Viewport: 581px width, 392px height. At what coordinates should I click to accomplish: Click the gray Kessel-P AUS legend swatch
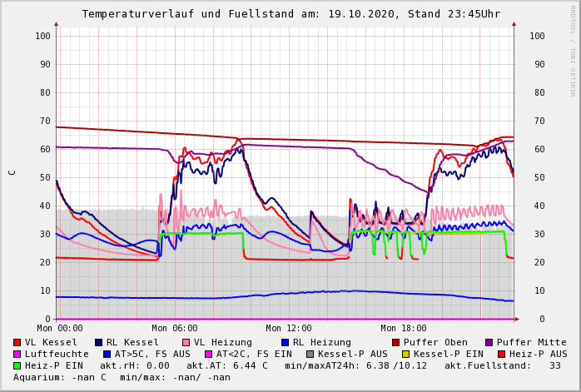point(310,354)
